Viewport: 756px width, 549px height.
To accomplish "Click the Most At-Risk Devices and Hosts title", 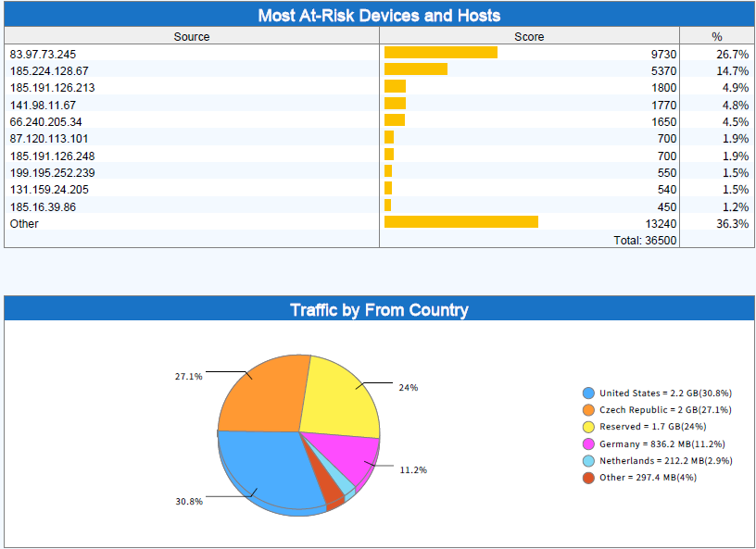I will point(379,16).
